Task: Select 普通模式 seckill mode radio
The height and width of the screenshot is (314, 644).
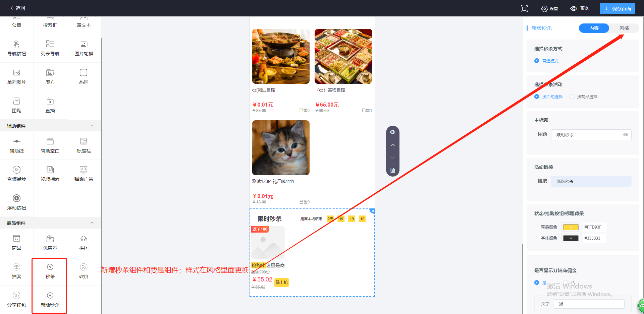Action: click(546, 61)
